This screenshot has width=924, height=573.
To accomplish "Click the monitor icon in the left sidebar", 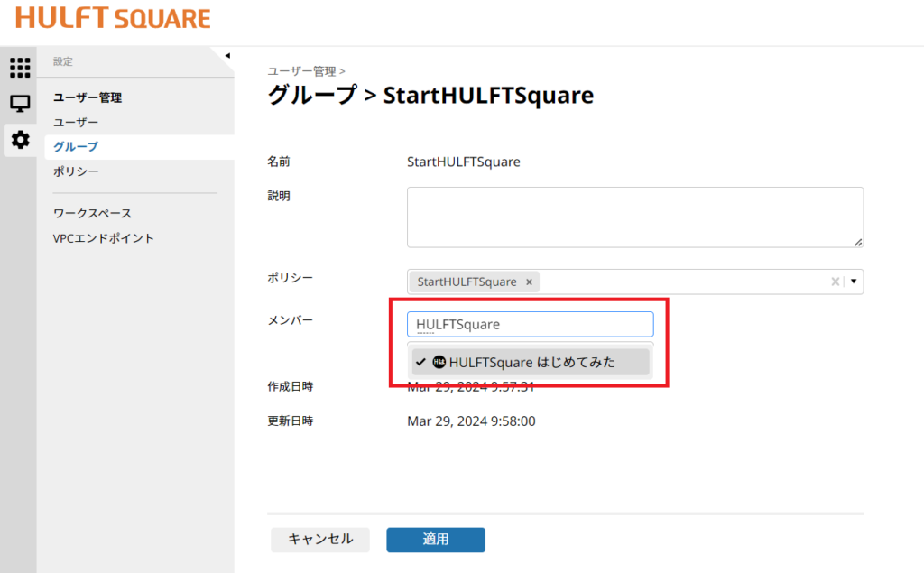I will 19,104.
